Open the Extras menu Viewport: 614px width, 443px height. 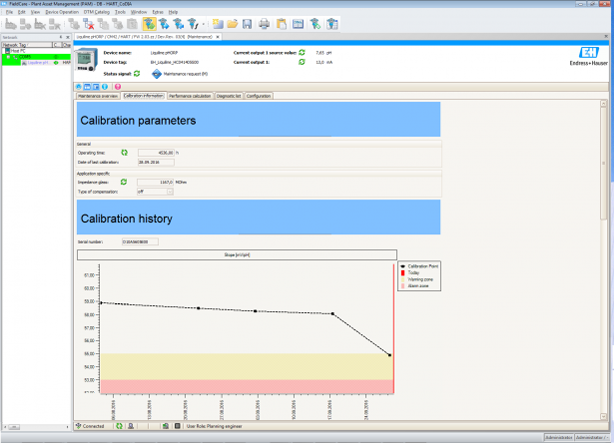coord(158,12)
